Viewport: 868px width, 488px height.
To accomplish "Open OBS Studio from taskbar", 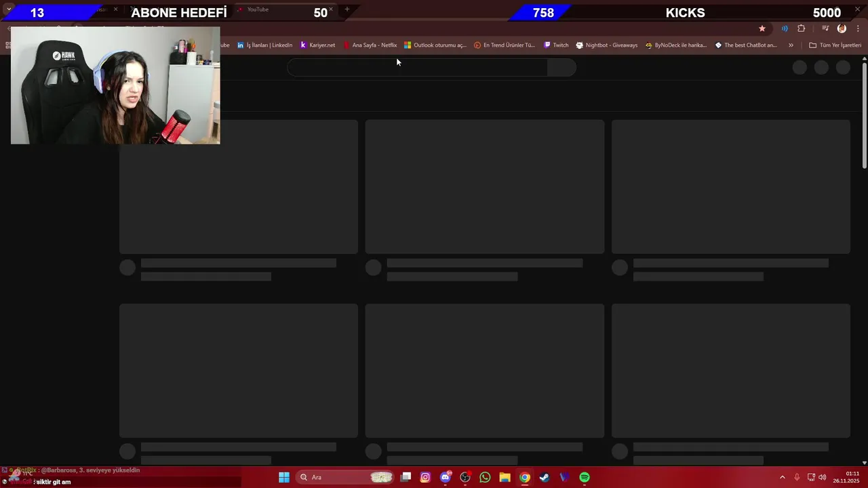I will tap(465, 477).
